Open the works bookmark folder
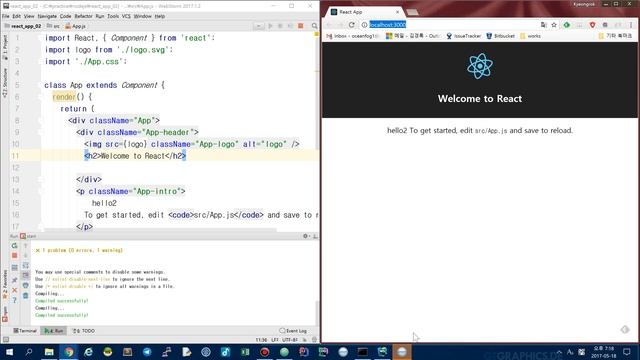This screenshot has width=640, height=360. [x=530, y=36]
